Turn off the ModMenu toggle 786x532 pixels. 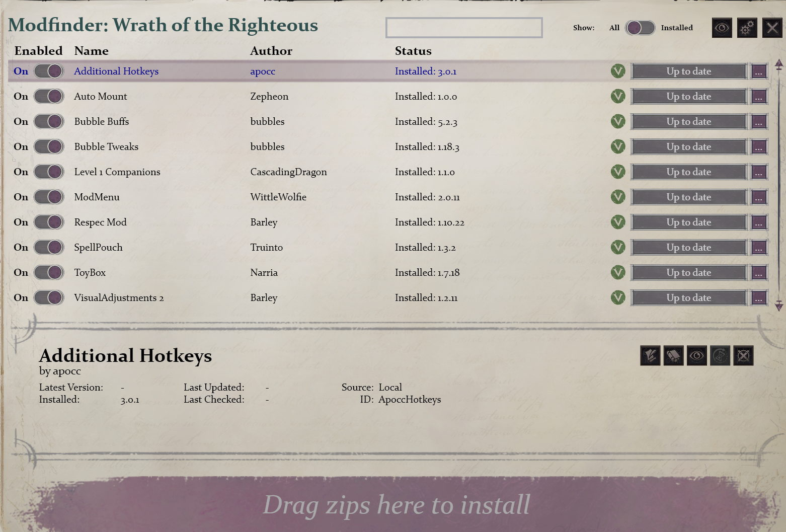[49, 197]
